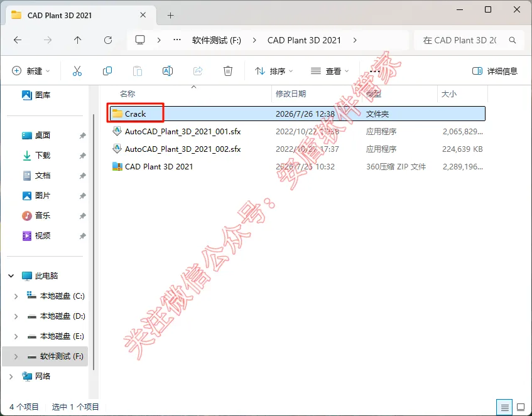Unpin 下载 using its pin icon
Viewport: 532px width, 416px height.
(82, 156)
